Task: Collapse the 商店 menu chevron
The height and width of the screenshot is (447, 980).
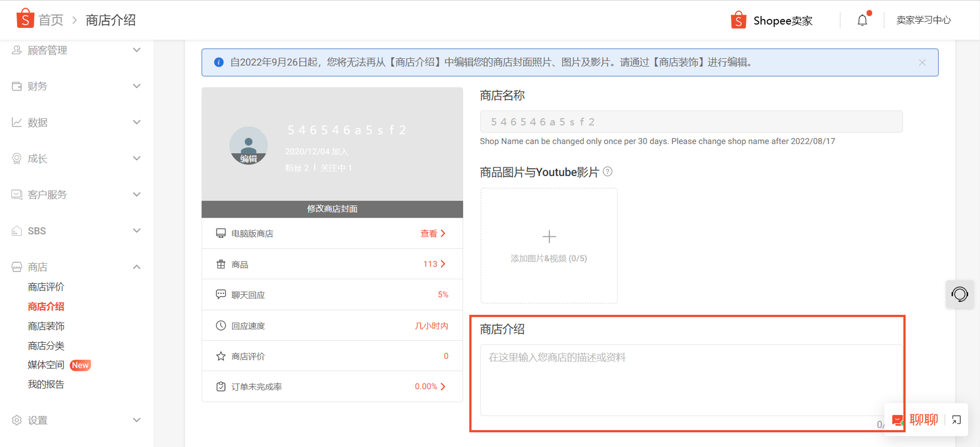Action: [137, 267]
